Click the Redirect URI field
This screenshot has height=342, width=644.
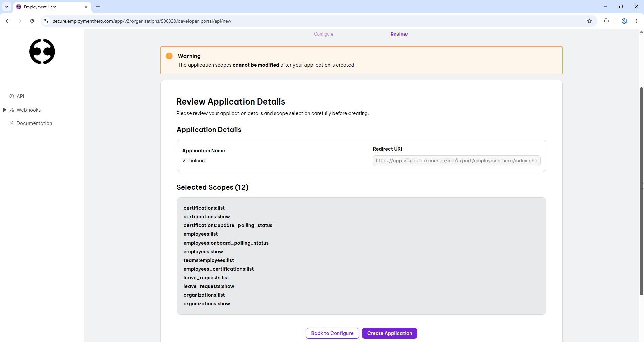coord(457,161)
